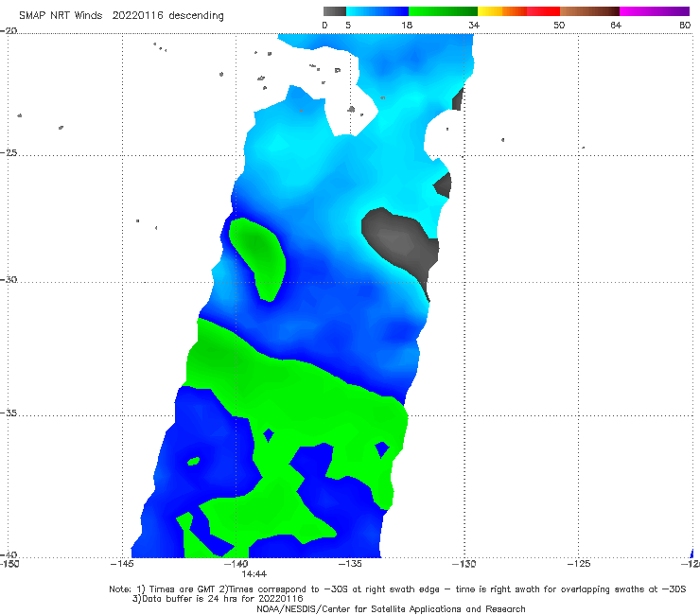Click the yellow segment of the color bar

coord(490,11)
